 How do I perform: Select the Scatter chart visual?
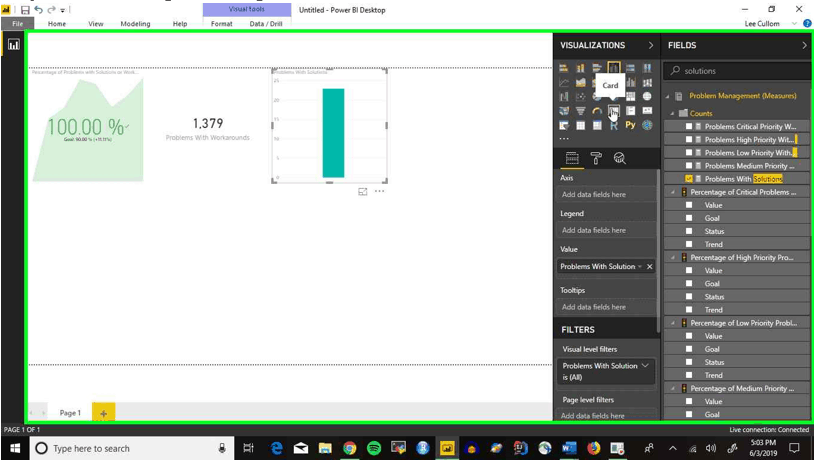[581, 96]
